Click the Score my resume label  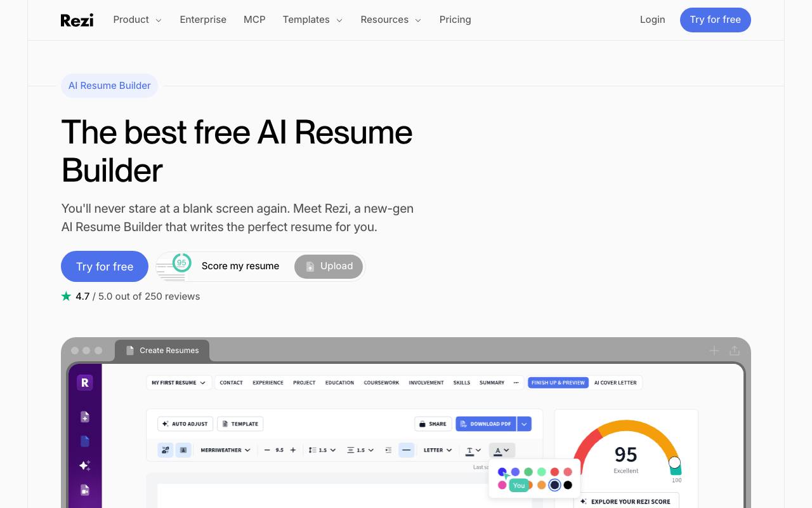(240, 266)
